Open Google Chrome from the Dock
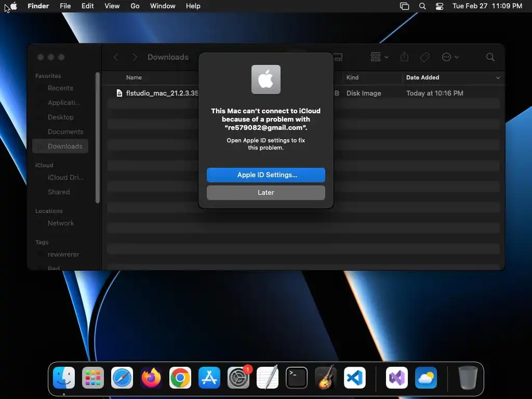This screenshot has height=399, width=532. point(180,378)
